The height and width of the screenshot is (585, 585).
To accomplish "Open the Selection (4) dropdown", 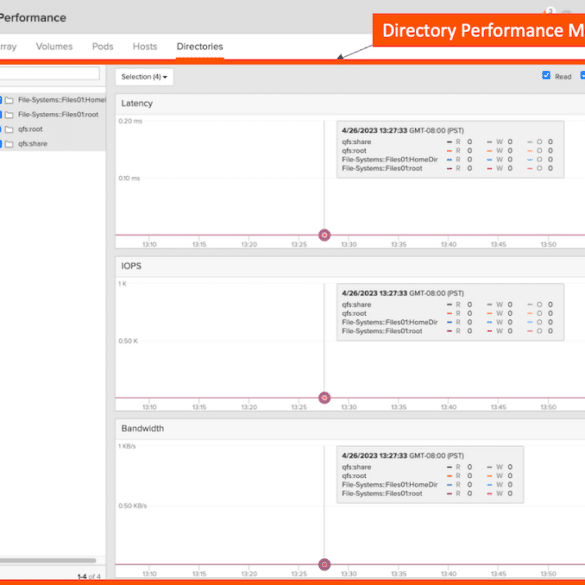I will [x=144, y=77].
